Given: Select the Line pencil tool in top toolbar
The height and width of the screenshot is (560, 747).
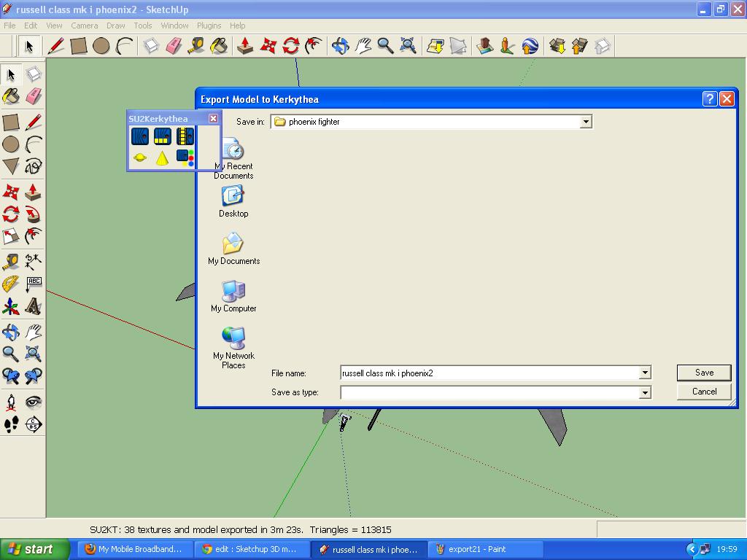Looking at the screenshot, I should tap(55, 46).
